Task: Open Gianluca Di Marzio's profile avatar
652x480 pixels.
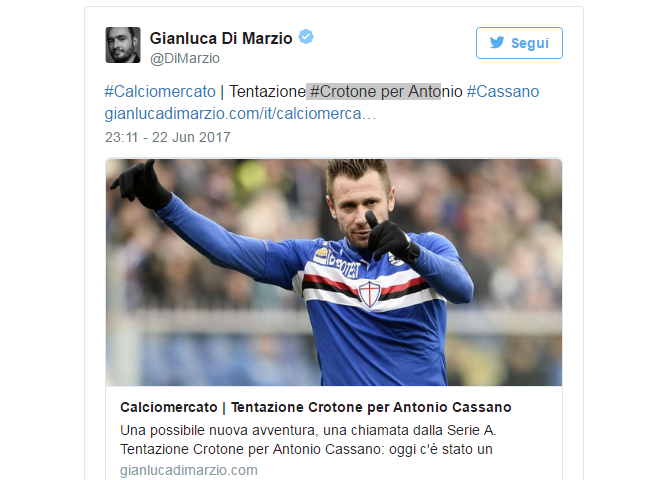Action: [x=123, y=45]
